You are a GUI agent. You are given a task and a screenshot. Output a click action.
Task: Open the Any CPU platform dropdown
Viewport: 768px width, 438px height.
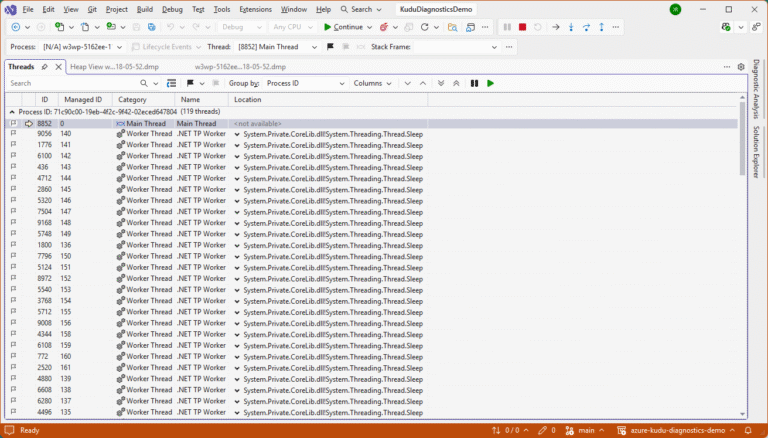click(292, 27)
